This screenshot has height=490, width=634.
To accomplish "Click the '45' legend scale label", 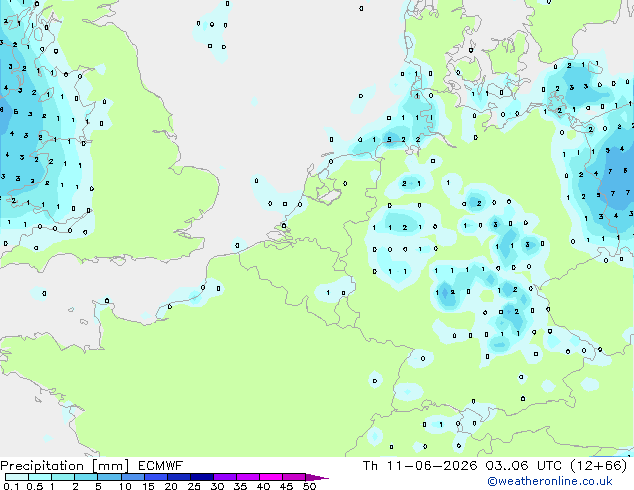I will [x=286, y=486].
